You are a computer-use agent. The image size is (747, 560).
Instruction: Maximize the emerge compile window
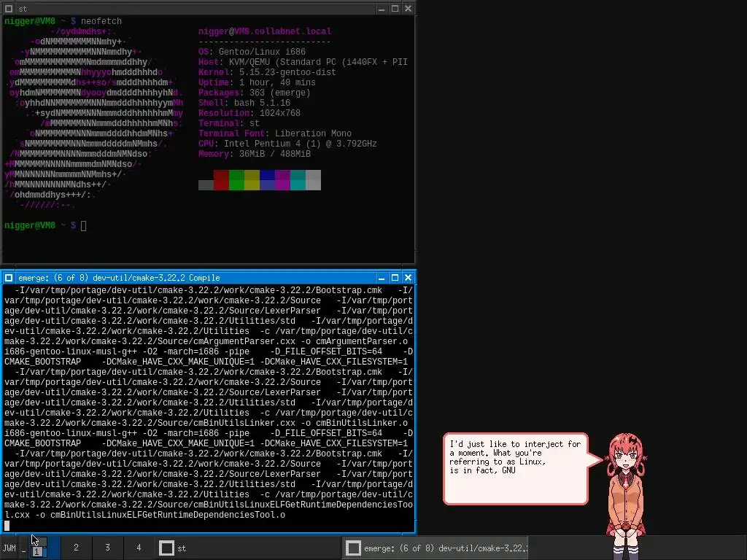click(395, 278)
